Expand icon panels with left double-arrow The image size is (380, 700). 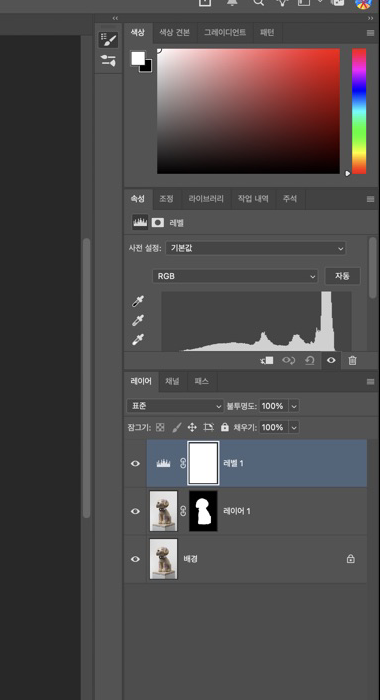click(115, 18)
